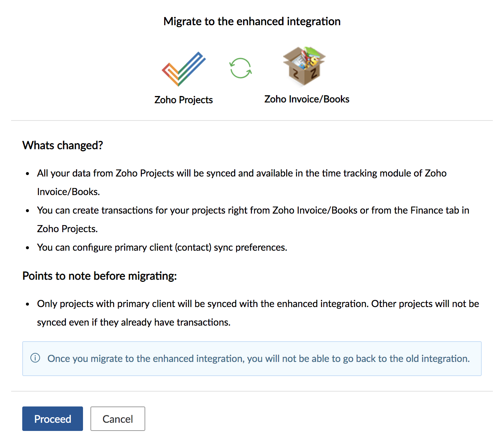Proceed with the enhanced integration migration
Viewport: 501px width, 448px height.
[53, 419]
